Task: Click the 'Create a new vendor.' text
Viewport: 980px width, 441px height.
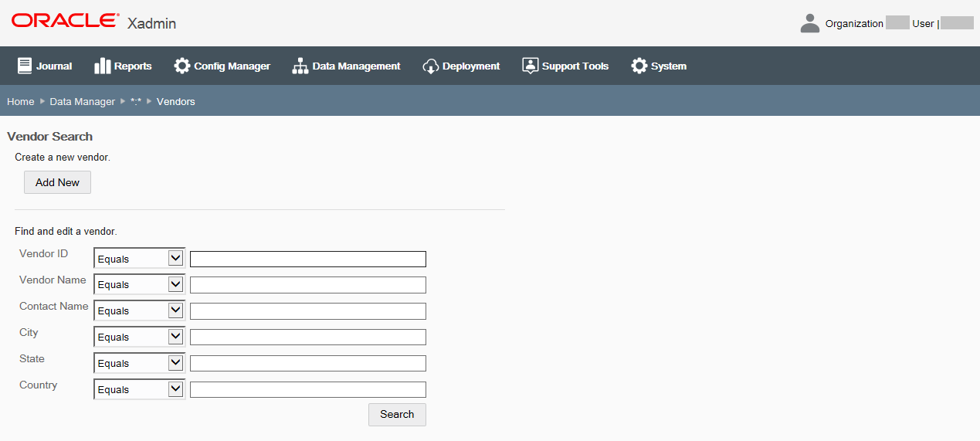Action: [63, 157]
